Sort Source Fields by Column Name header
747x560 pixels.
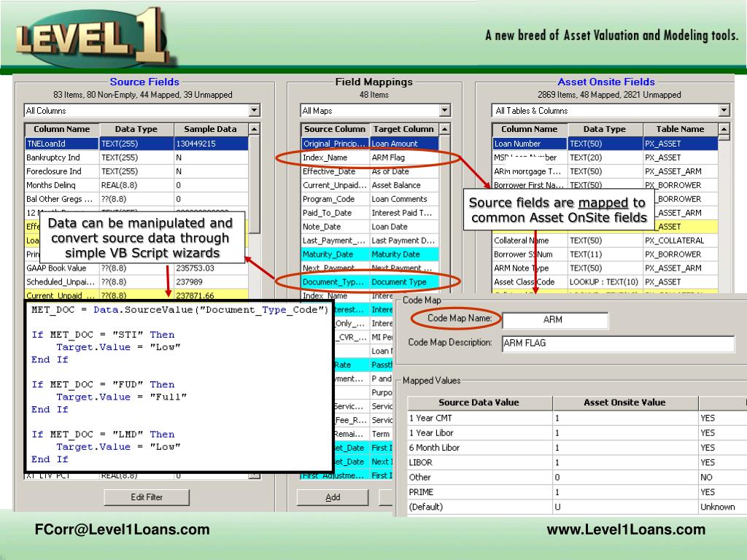pyautogui.click(x=62, y=129)
